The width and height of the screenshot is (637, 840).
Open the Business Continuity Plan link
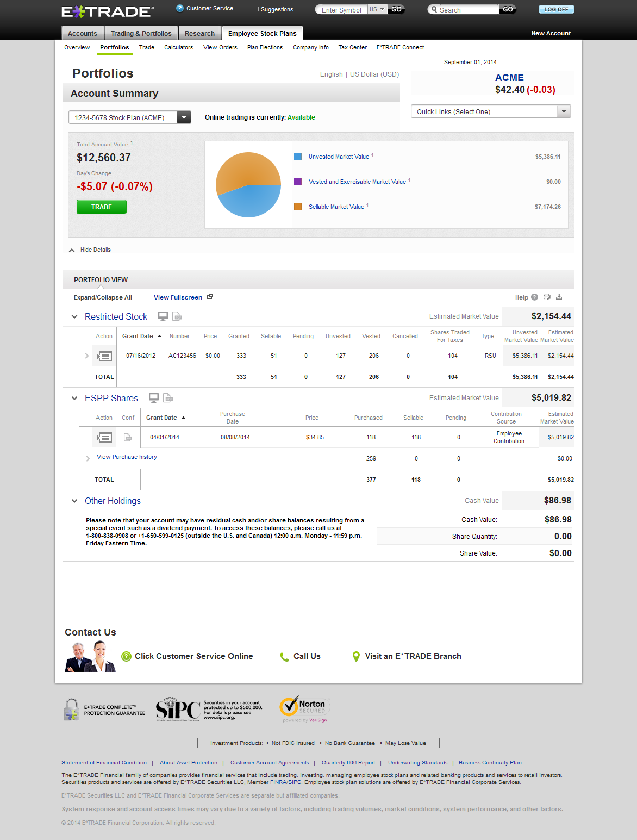point(490,763)
